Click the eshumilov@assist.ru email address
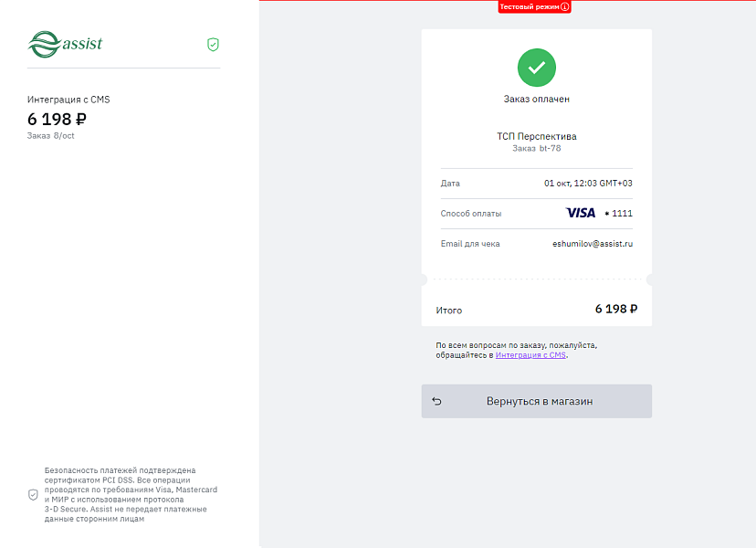The width and height of the screenshot is (756, 548). [593, 244]
